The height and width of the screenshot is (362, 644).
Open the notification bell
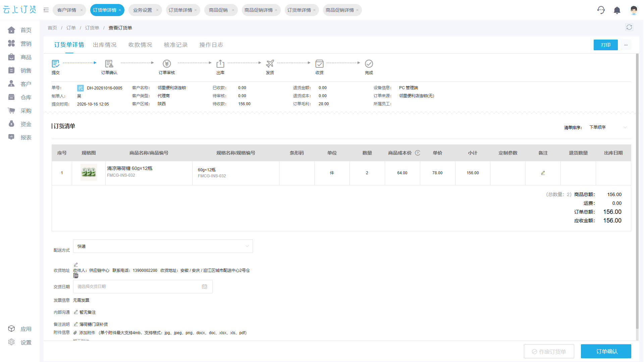coord(617,10)
